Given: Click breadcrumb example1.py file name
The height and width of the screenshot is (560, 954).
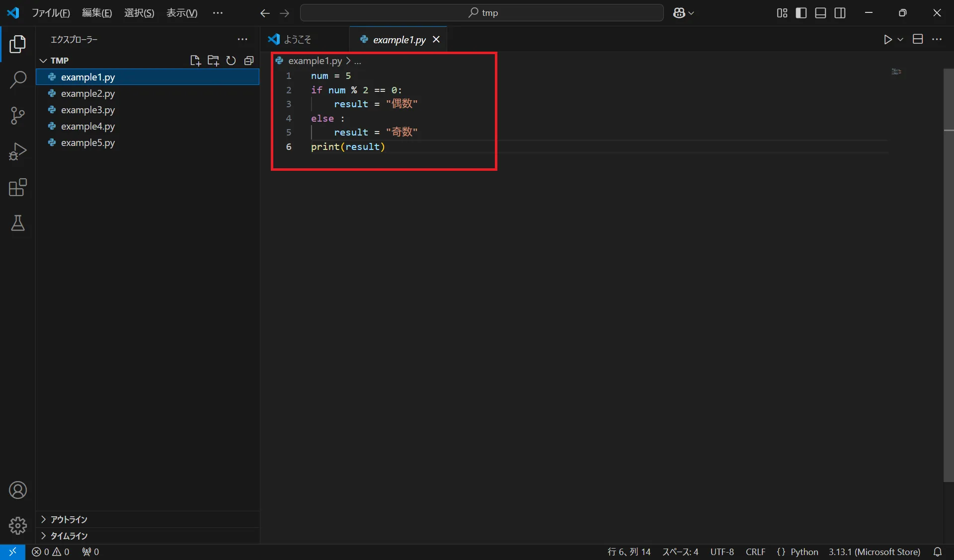Looking at the screenshot, I should [x=315, y=61].
